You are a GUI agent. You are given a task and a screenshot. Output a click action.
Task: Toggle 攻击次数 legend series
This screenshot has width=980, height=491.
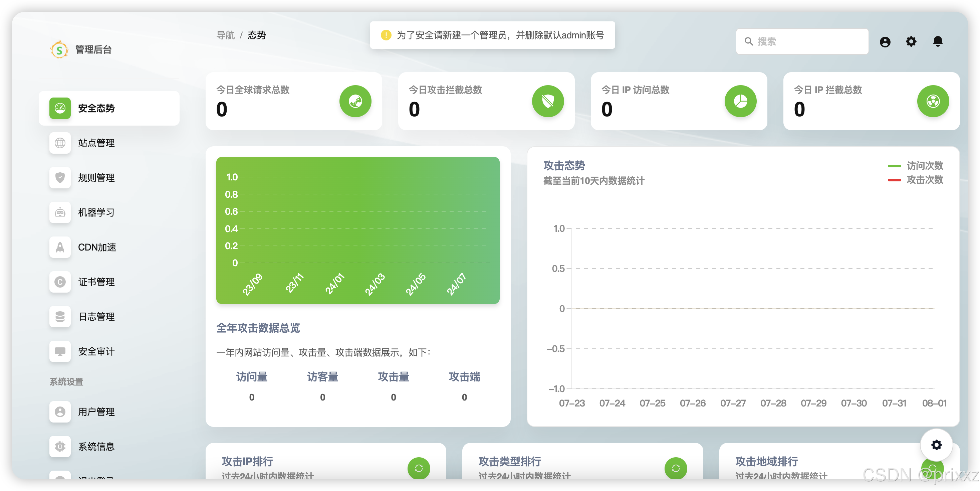(915, 180)
